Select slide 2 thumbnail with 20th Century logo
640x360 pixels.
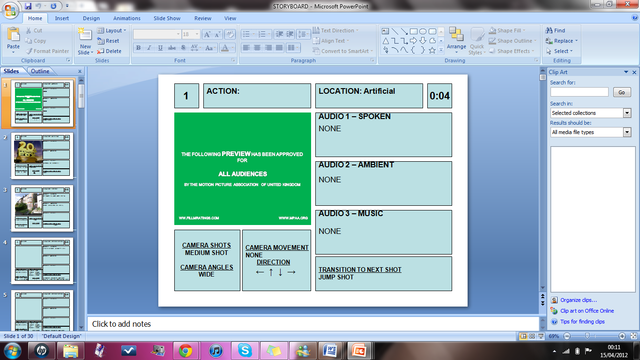pyautogui.click(x=42, y=156)
